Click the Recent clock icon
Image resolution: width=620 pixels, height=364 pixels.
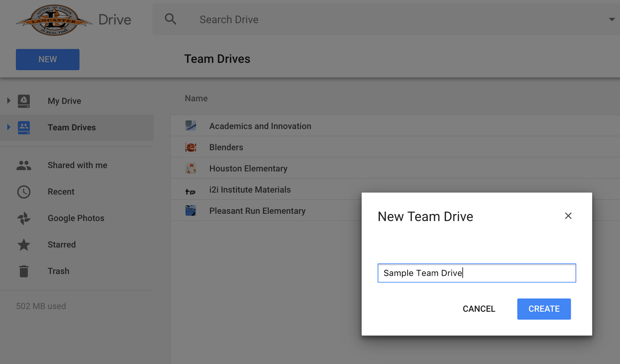click(x=24, y=192)
